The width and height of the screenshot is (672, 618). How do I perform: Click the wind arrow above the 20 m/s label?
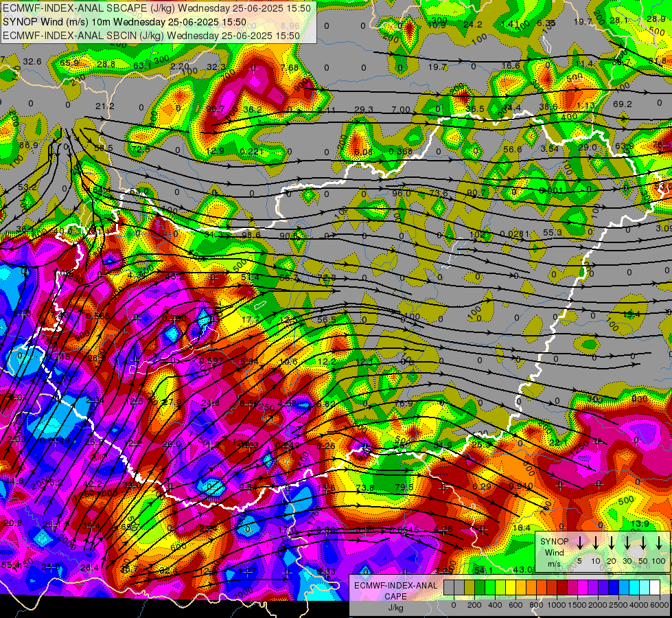coord(612,542)
